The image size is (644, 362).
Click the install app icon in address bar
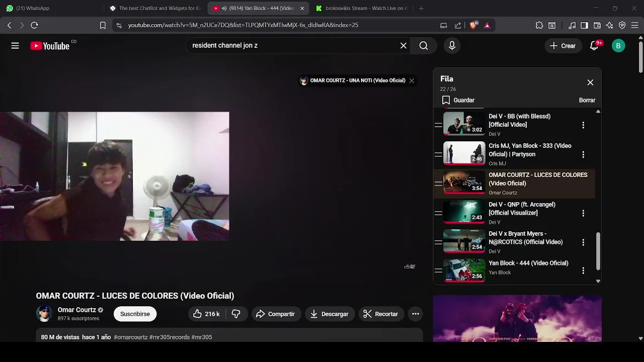point(444,25)
